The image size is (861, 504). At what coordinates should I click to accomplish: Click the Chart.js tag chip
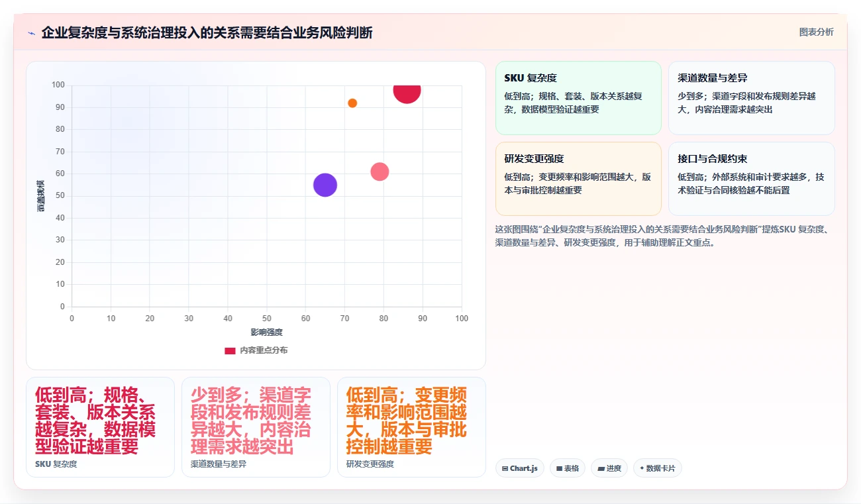[x=520, y=468]
